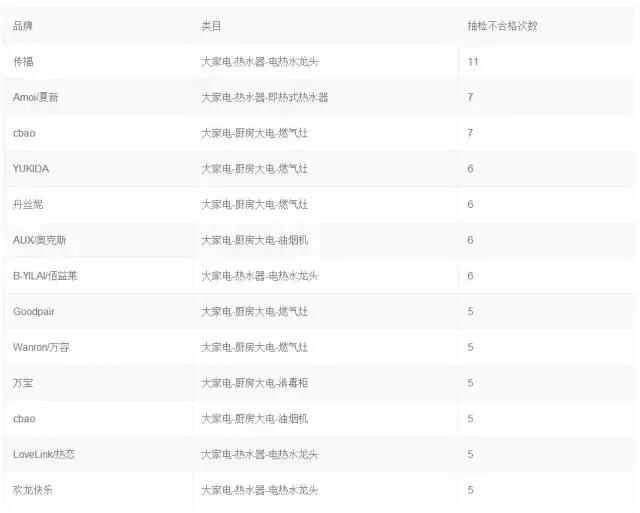Select the 传福 brand cell
Viewport: 640px width, 513px height.
click(x=23, y=62)
